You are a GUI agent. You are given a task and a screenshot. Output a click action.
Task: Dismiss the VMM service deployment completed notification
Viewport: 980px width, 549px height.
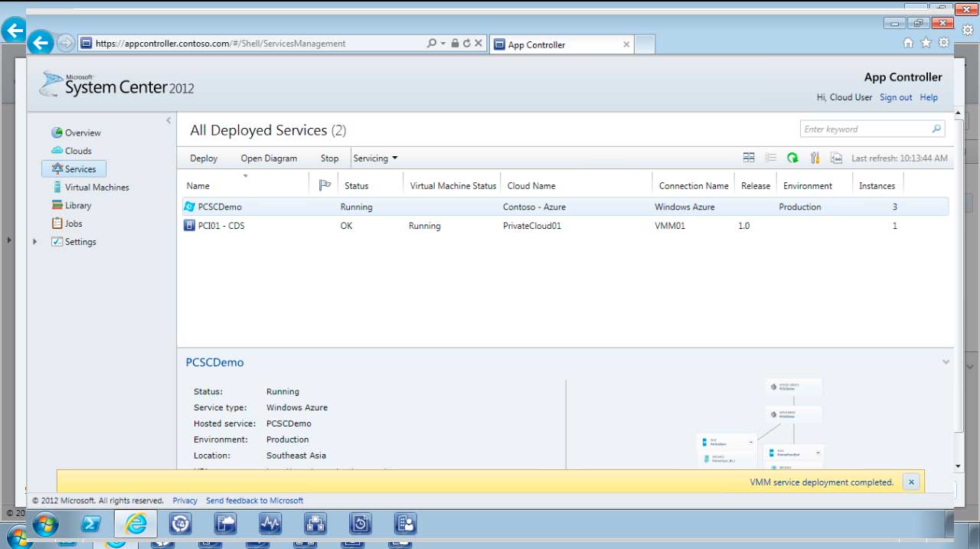tap(911, 482)
